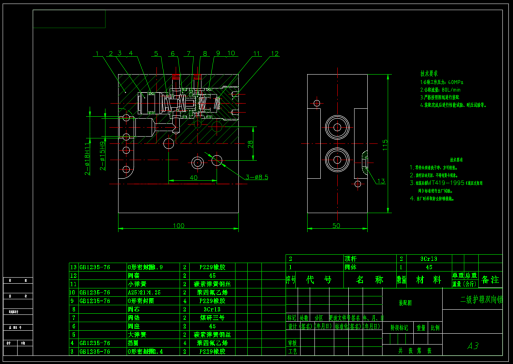Click the 2-ø15H9 vertical dimension label

(x=103, y=155)
